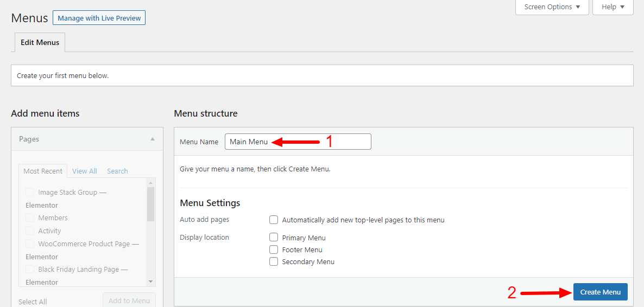This screenshot has width=644, height=307.
Task: Click the 'Add menu items' heading
Action: pos(45,114)
